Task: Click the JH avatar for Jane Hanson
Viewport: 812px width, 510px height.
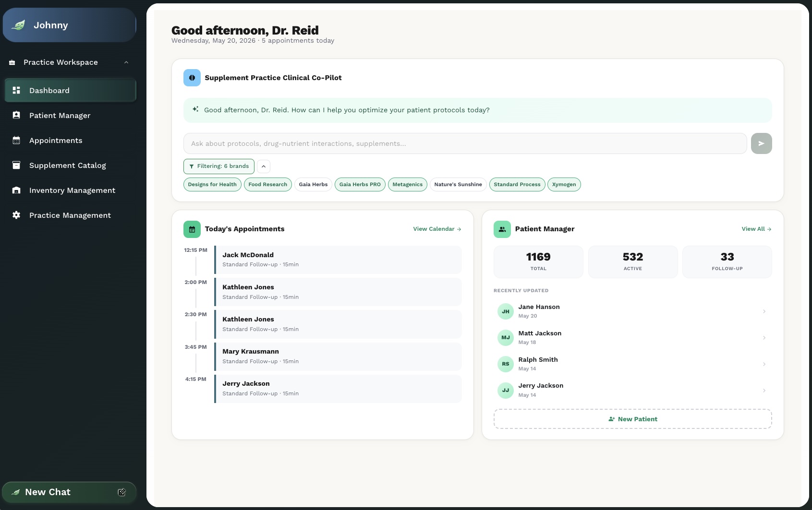Action: coord(506,311)
